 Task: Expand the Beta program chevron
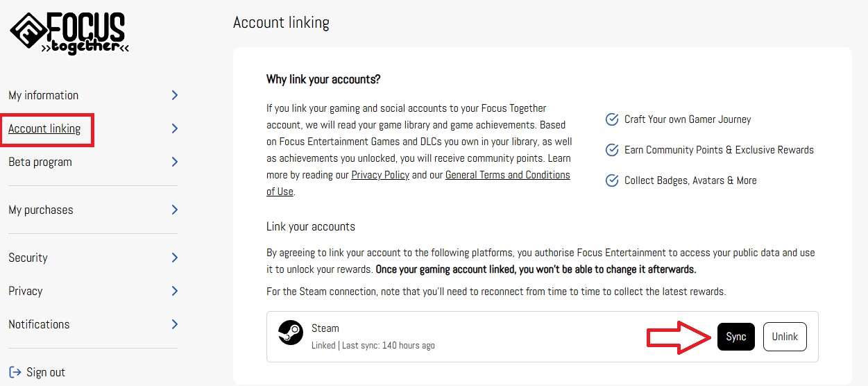[175, 162]
